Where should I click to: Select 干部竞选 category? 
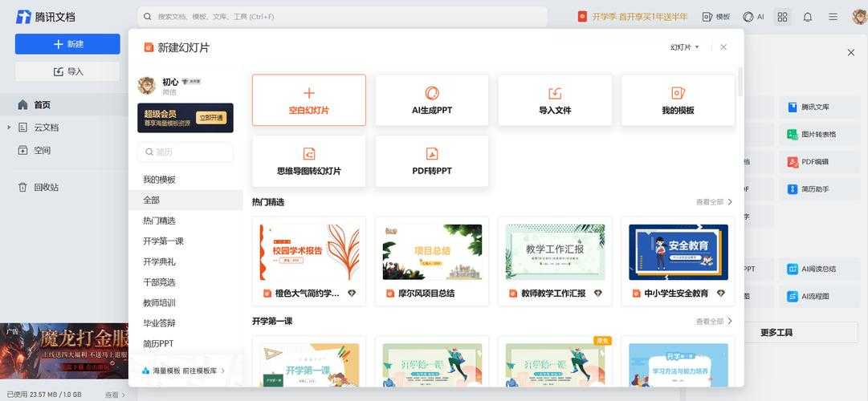[x=160, y=282]
